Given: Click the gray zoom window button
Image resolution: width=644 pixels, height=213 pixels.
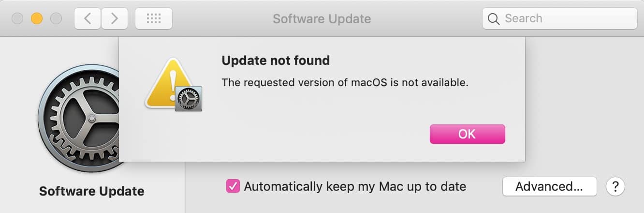Looking at the screenshot, I should [x=56, y=19].
